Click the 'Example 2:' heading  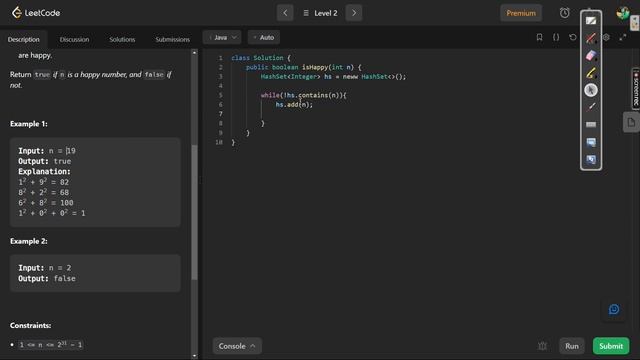point(29,241)
